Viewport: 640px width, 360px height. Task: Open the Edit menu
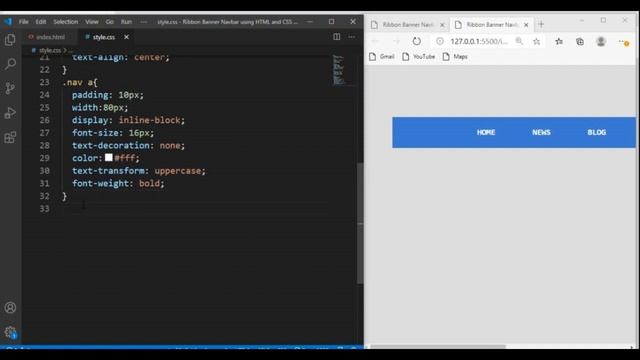pos(40,22)
